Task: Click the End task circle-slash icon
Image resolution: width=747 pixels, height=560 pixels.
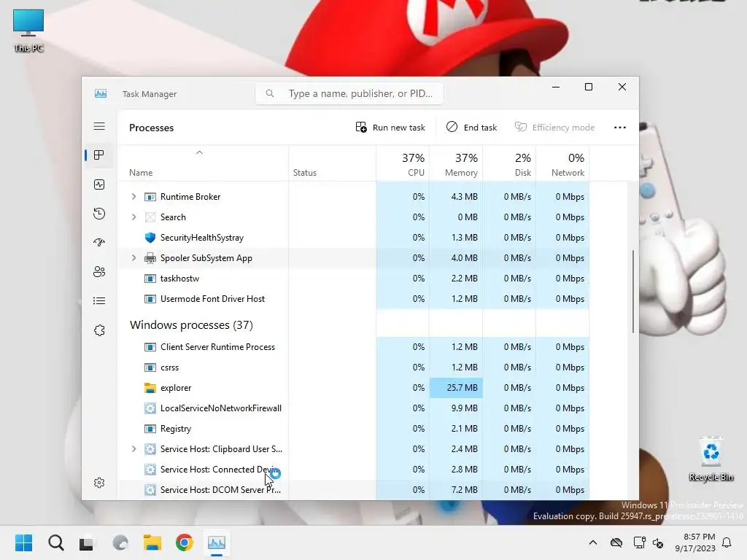Action: (x=452, y=127)
